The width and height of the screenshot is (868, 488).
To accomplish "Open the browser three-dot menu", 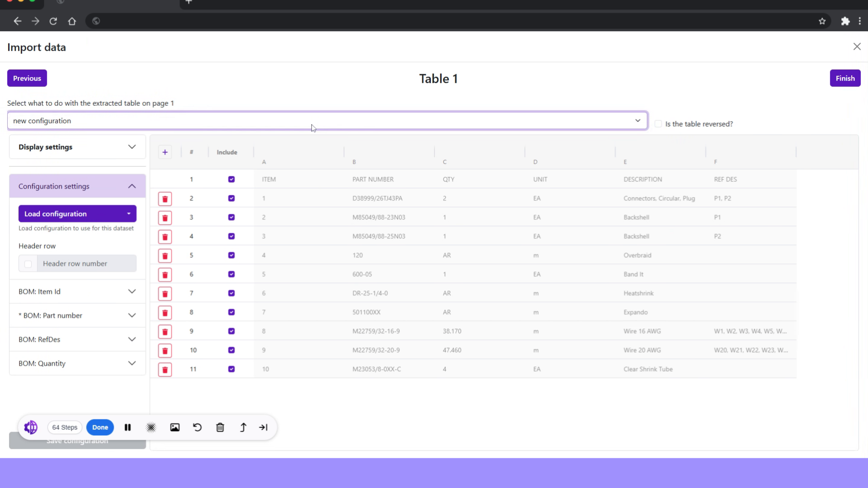I will click(860, 21).
